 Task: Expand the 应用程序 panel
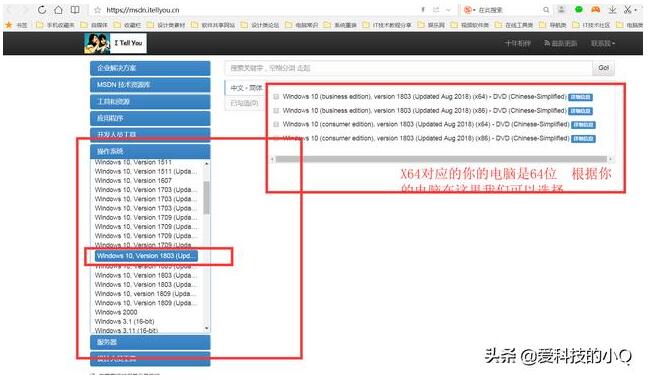click(150, 118)
